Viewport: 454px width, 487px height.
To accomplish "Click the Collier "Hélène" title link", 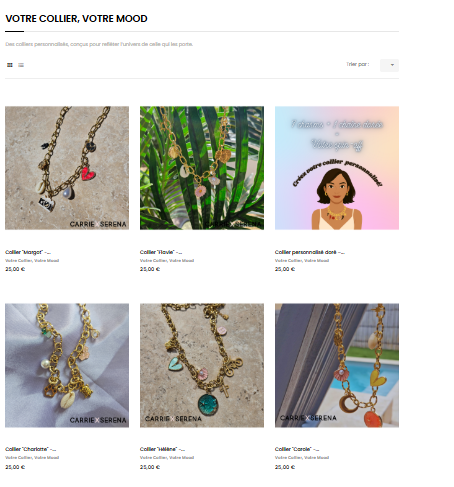I will tap(162, 449).
